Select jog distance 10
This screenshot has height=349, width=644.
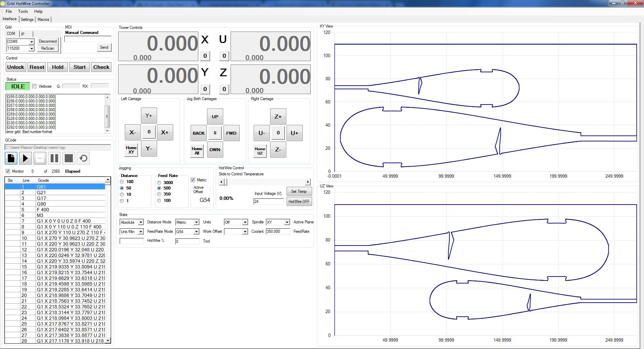pos(122,194)
